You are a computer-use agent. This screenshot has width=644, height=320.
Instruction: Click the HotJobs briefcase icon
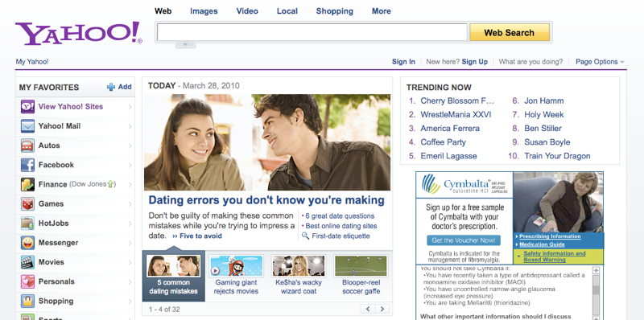click(x=27, y=224)
